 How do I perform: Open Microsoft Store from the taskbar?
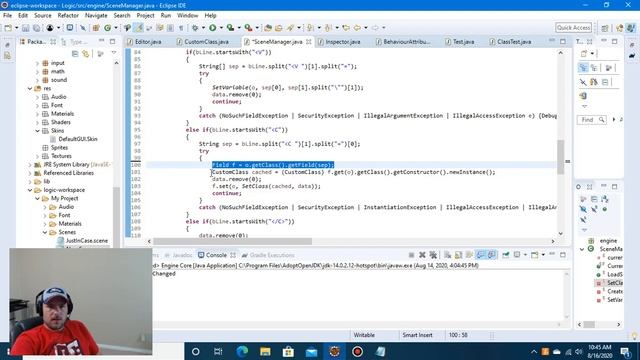[288, 351]
